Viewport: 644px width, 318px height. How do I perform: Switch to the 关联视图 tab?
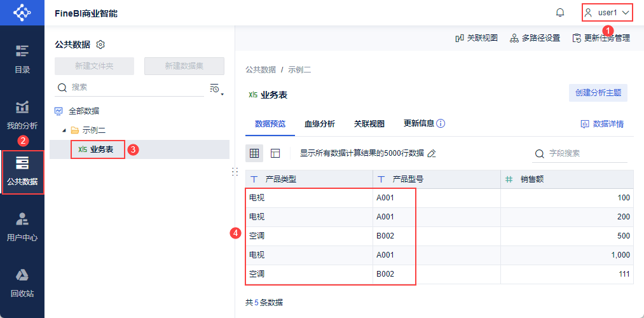[x=369, y=123]
